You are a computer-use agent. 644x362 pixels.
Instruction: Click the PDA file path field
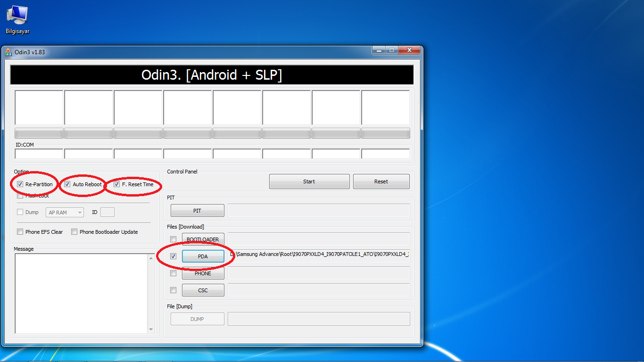tap(319, 256)
